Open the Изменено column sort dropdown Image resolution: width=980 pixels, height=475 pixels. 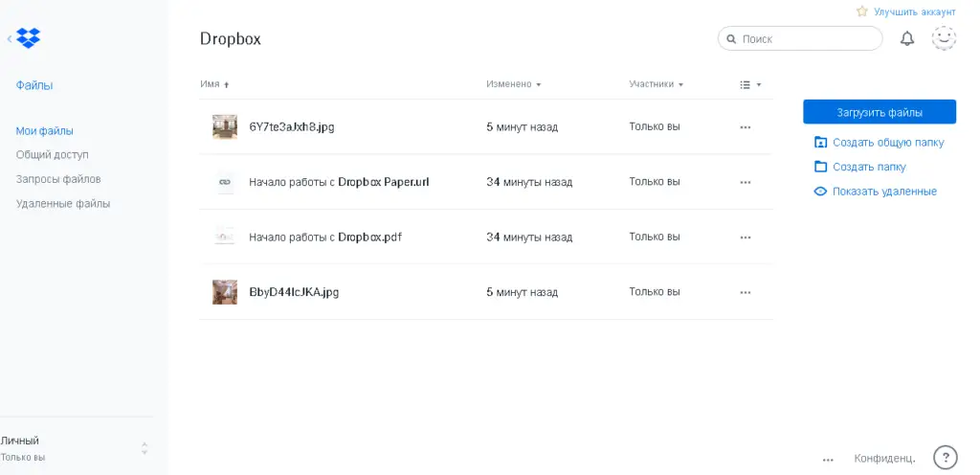(x=514, y=84)
